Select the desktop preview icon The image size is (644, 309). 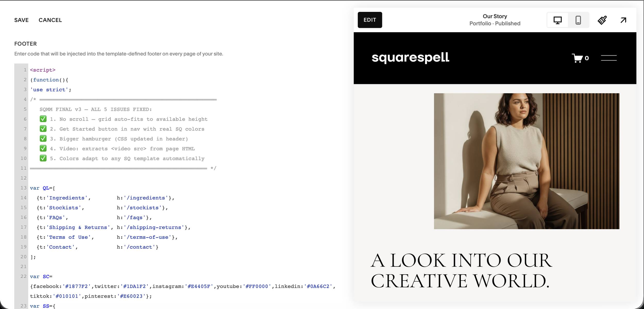557,20
